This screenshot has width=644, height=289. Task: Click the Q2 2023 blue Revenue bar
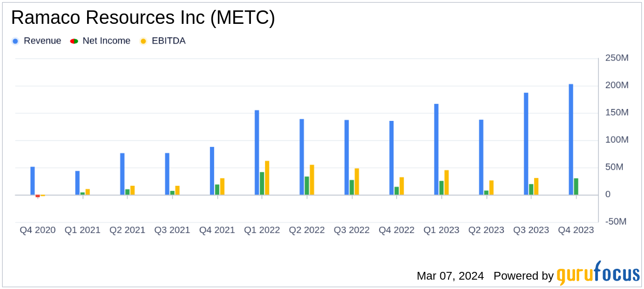(x=481, y=157)
